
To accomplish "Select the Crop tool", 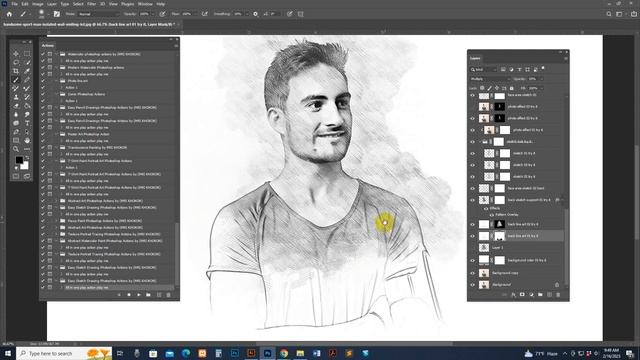I will pyautogui.click(x=16, y=71).
